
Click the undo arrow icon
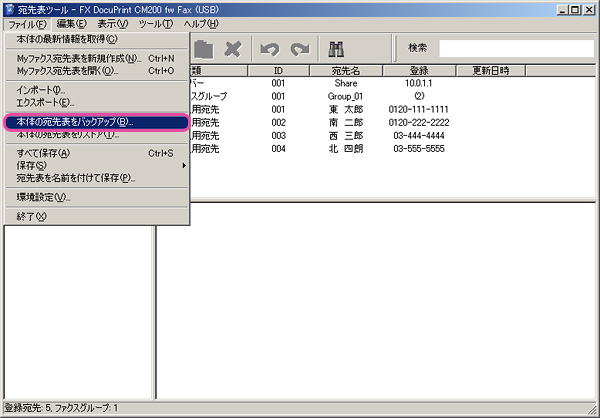pyautogui.click(x=269, y=47)
